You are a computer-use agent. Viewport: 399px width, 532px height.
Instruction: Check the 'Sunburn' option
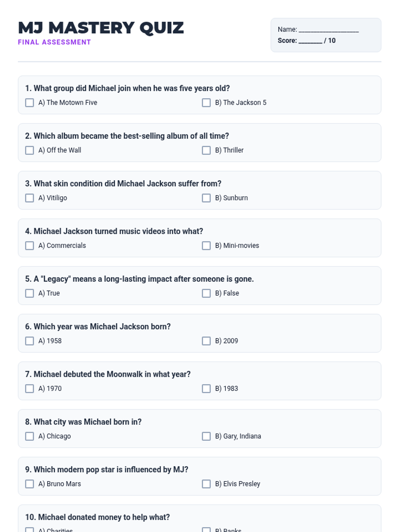206,198
